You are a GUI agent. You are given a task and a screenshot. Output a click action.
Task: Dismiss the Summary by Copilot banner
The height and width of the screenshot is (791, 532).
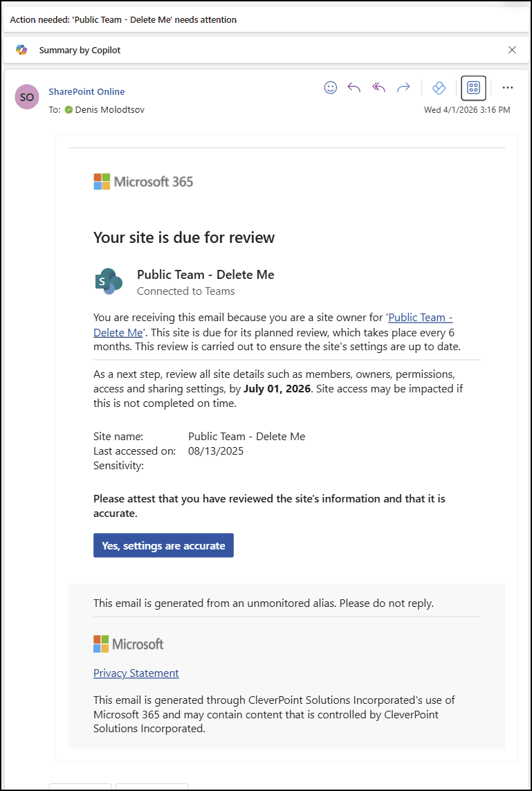[x=512, y=50]
